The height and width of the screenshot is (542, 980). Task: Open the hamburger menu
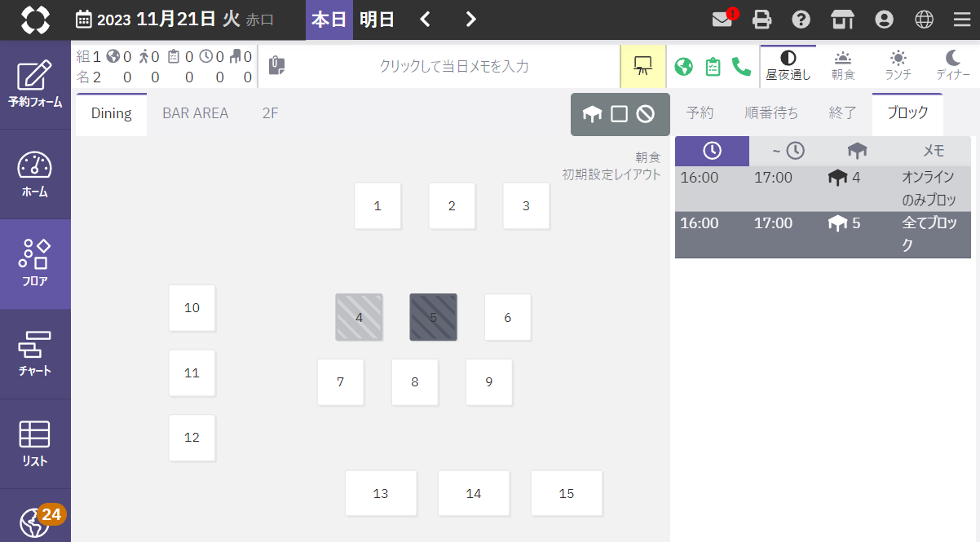point(962,20)
